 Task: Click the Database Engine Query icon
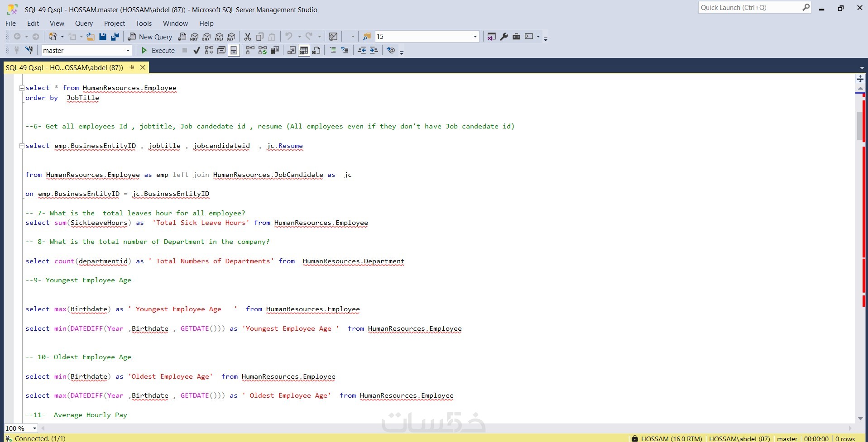[x=182, y=37]
